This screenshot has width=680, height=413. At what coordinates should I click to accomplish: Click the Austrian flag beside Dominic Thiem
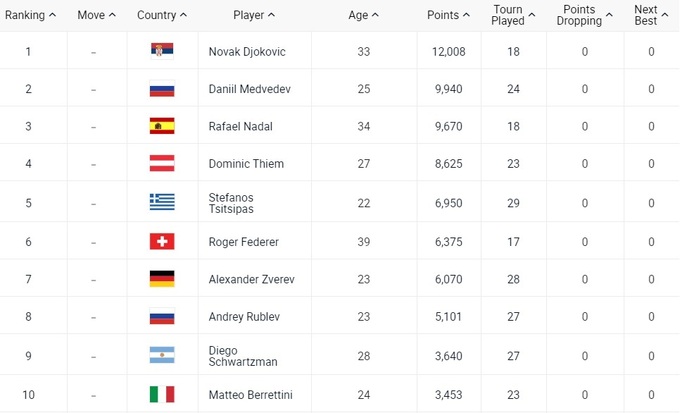161,164
